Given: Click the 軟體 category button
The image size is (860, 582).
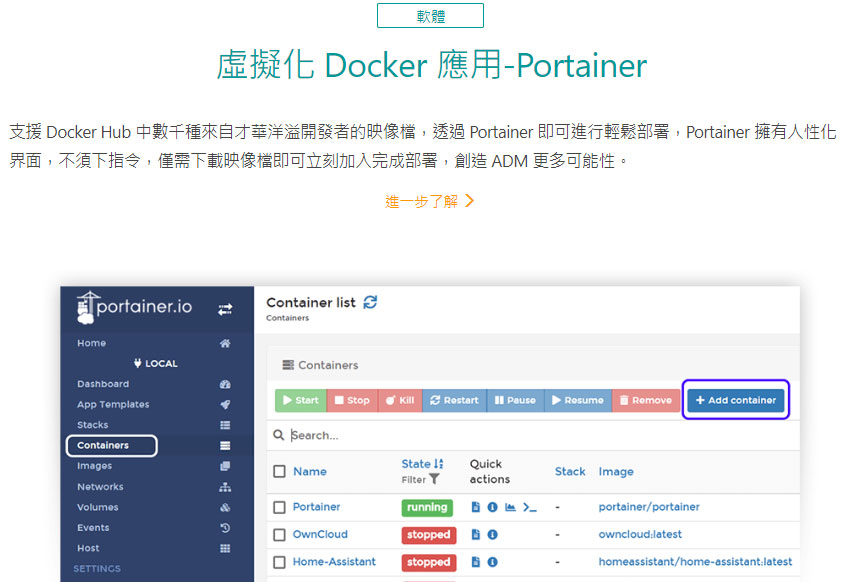Looking at the screenshot, I should click(x=431, y=15).
